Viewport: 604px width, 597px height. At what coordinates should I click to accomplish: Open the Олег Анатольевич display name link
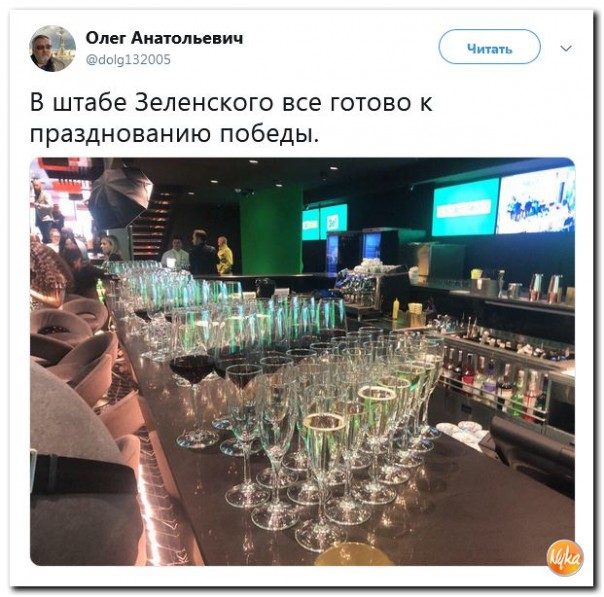coord(164,38)
